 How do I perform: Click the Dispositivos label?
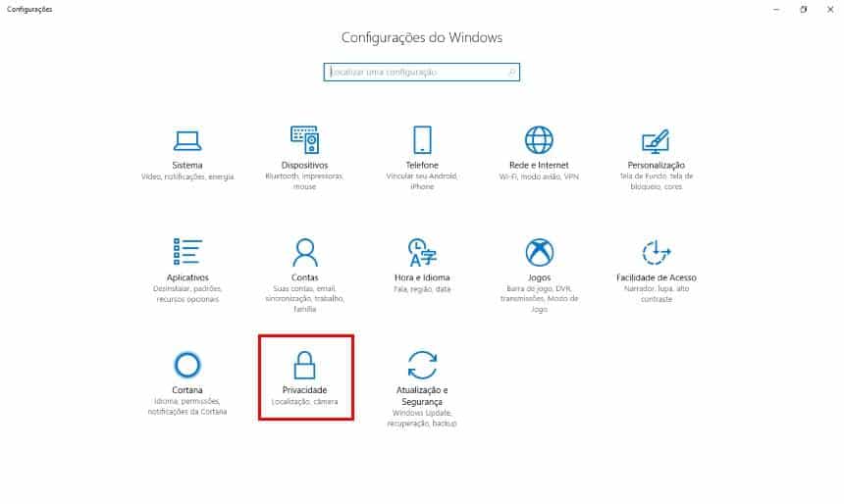304,165
